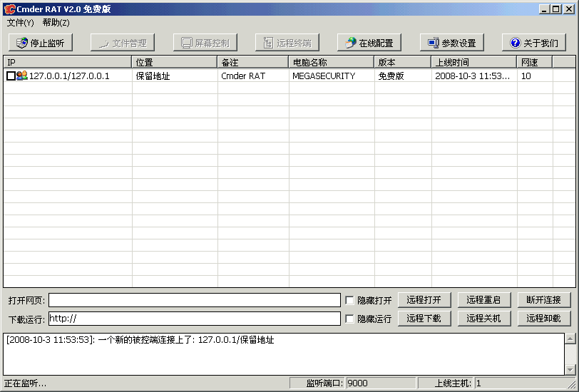This screenshot has width=579, height=392.
Task: Open 在线配置 from the toolbar
Action: 351,43
